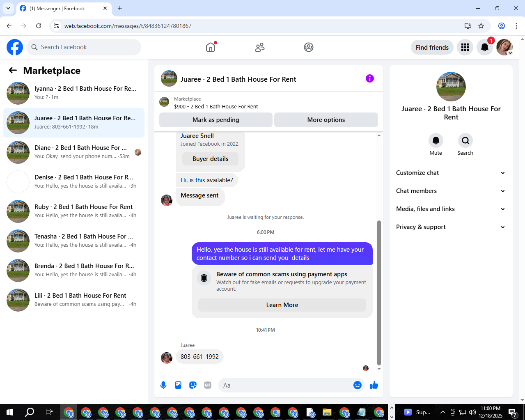This screenshot has height=420, width=525.
Task: Click Juaree's avatar next to phone number
Action: coord(167,358)
